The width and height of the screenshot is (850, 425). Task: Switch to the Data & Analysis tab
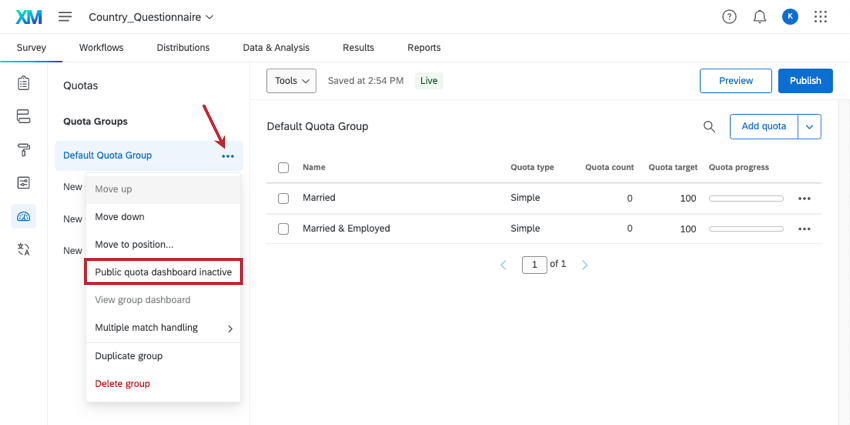pos(276,48)
